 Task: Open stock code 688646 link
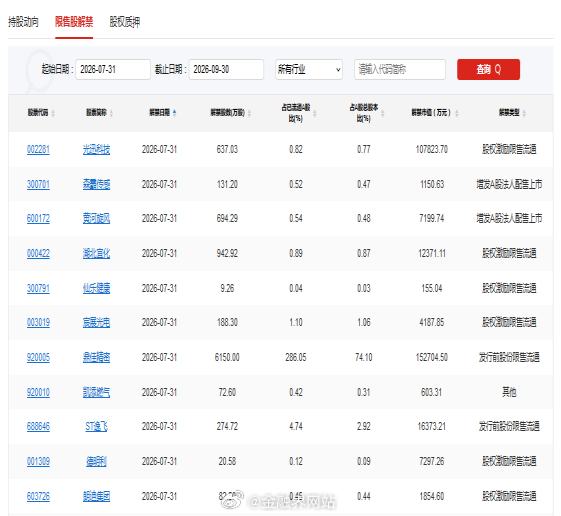(38, 427)
